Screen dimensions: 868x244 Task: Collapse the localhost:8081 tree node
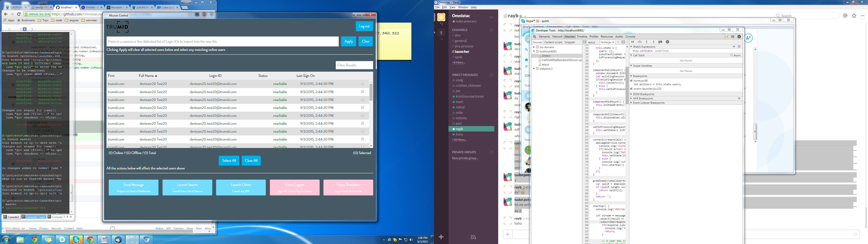pos(534,51)
